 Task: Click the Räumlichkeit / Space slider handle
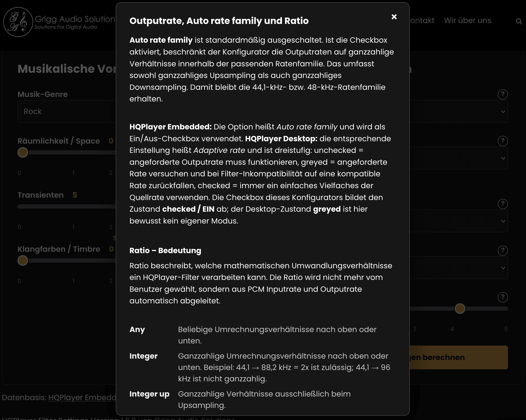[23, 152]
